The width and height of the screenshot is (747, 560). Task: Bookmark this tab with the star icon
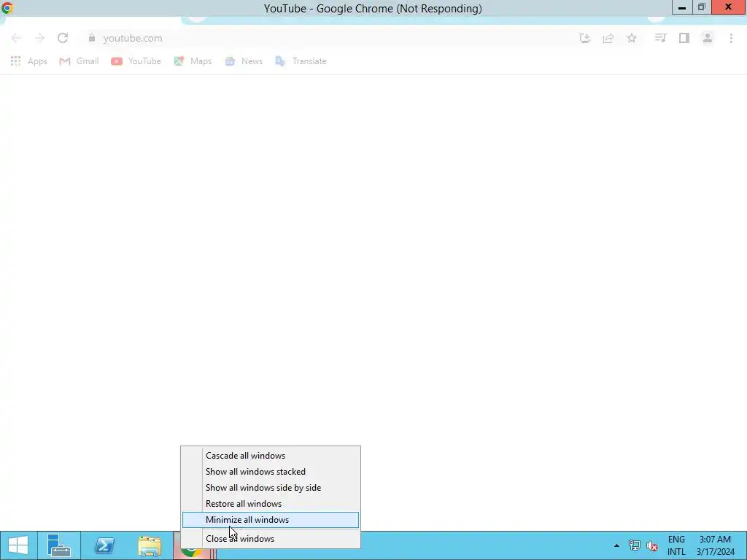(x=632, y=38)
